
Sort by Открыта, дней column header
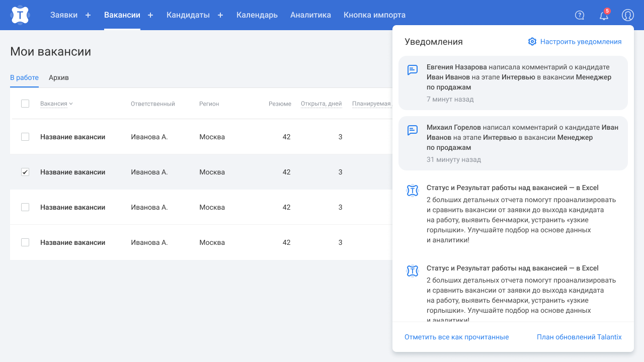tap(321, 104)
